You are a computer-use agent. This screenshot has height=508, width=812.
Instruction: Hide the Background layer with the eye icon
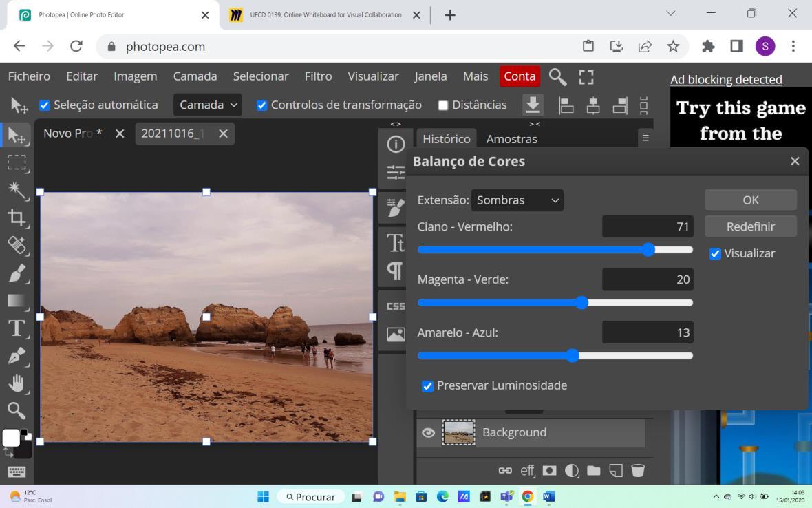tap(428, 432)
